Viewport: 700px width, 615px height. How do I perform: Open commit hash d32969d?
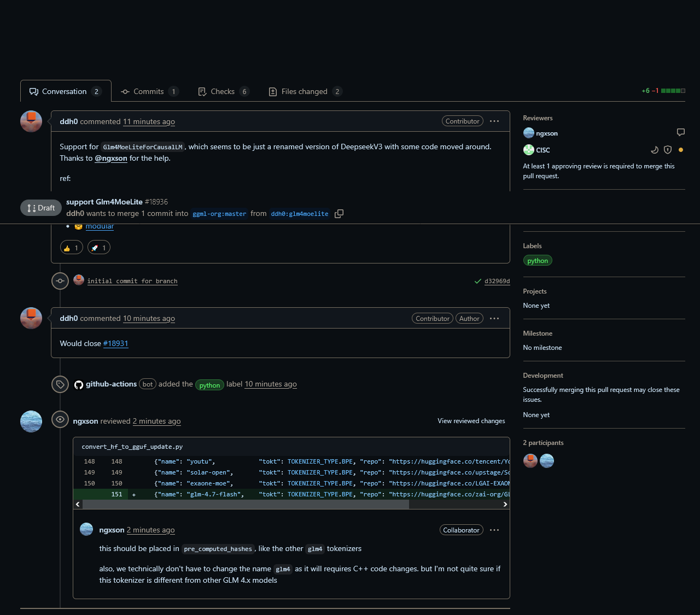click(497, 282)
